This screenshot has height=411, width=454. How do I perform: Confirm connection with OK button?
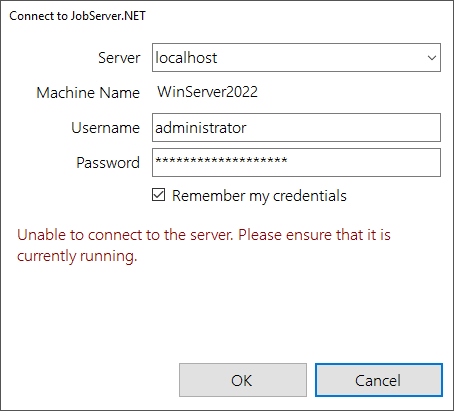pos(243,380)
